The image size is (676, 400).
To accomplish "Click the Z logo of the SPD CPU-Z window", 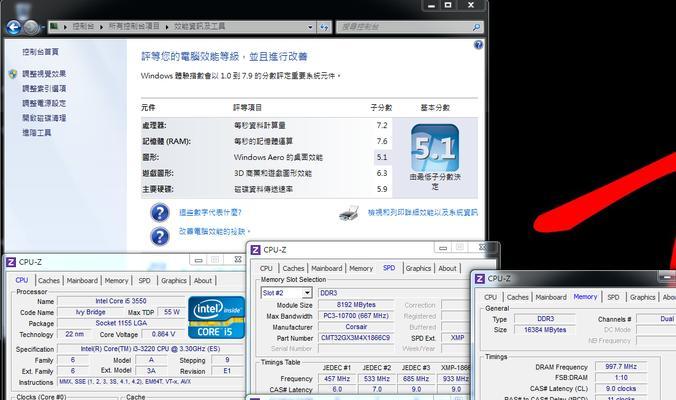I will [x=255, y=250].
